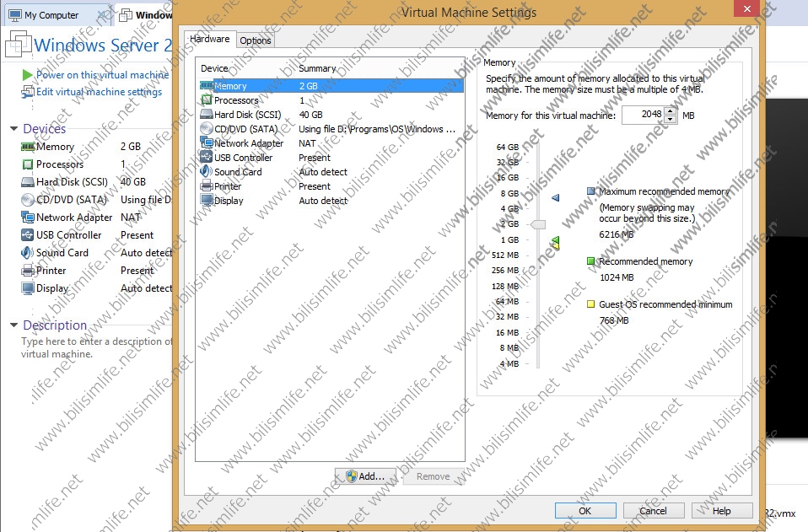Select the Sound Card row in the Hardware list
This screenshot has height=532, width=808.
[x=331, y=172]
